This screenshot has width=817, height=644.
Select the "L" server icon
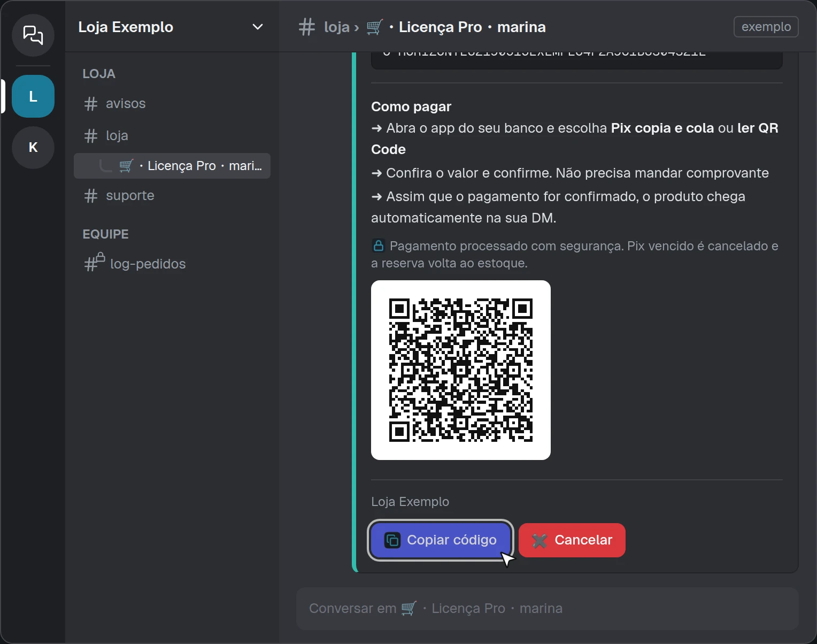(x=33, y=96)
